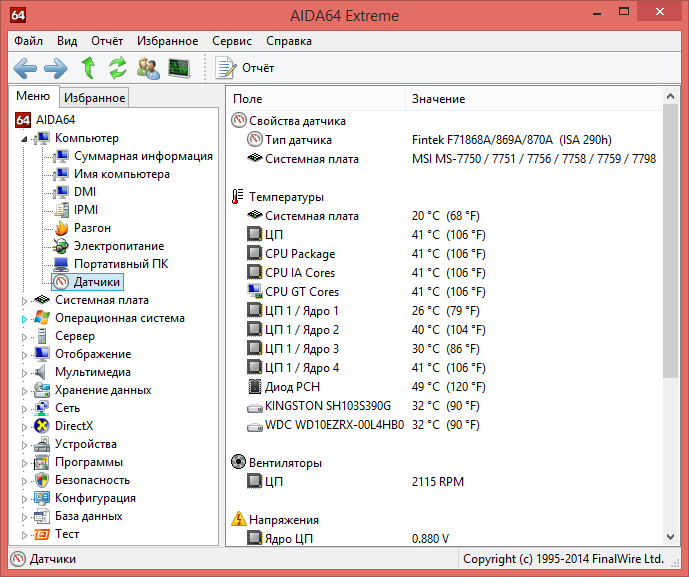The width and height of the screenshot is (689, 577).
Task: Select the KINGSTON SH103S390G drive row
Action: [444, 406]
